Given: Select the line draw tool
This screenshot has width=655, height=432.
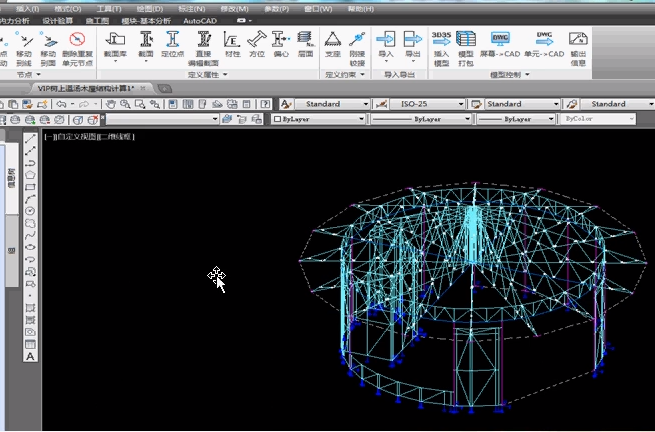Looking at the screenshot, I should point(30,139).
